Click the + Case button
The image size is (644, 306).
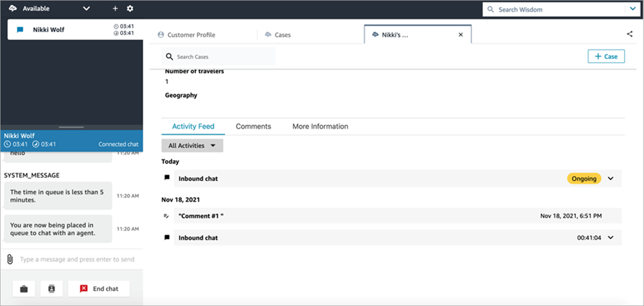[605, 56]
